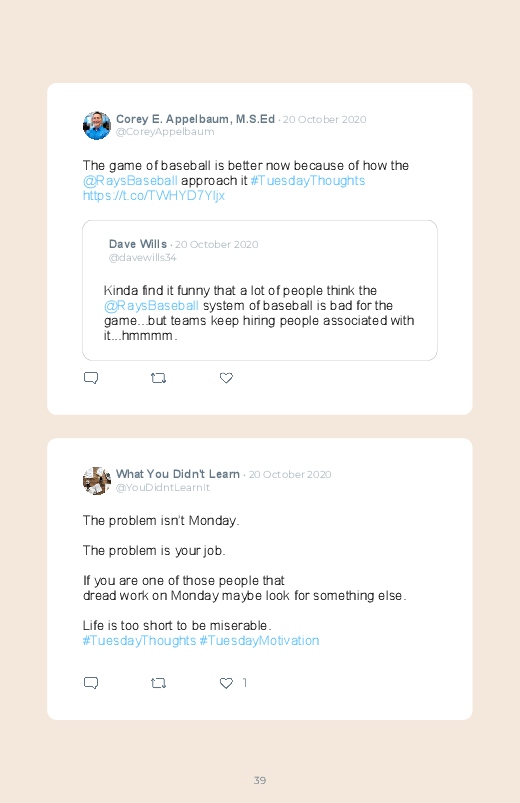
Task: Click #TuesdayThoughts hashtag in Corey's tweet
Action: pos(308,181)
